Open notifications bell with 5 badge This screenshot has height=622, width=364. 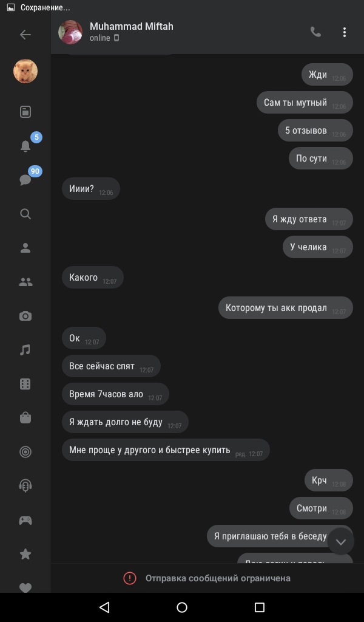tap(25, 146)
